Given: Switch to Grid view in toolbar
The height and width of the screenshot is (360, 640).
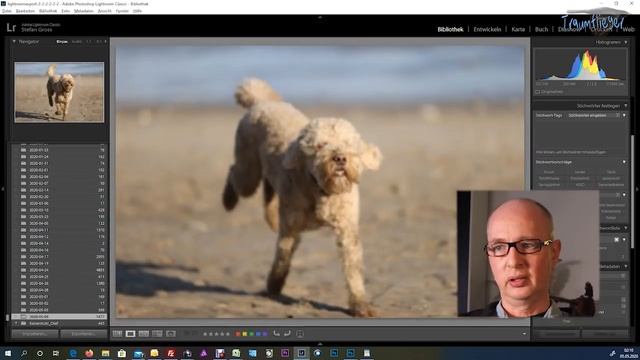Looking at the screenshot, I should point(117,334).
